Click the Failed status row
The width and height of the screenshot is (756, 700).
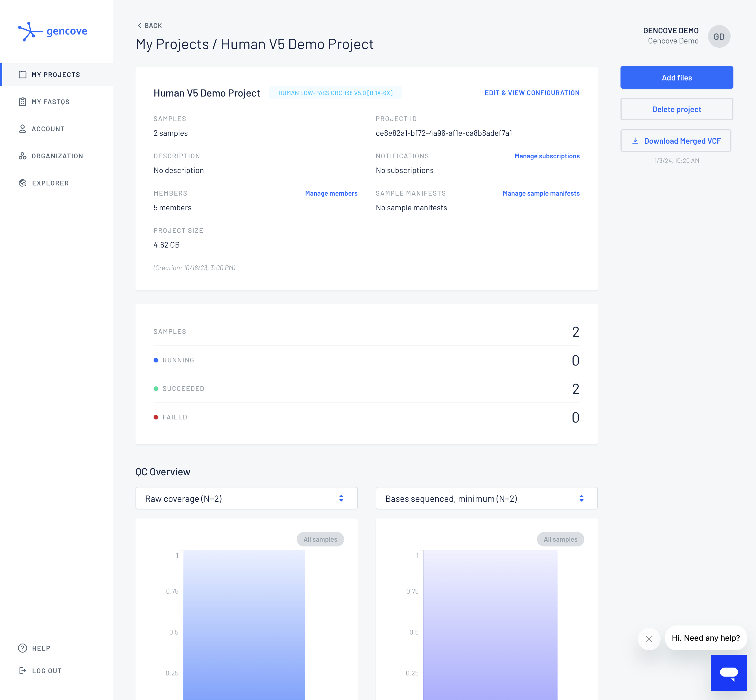pos(366,417)
